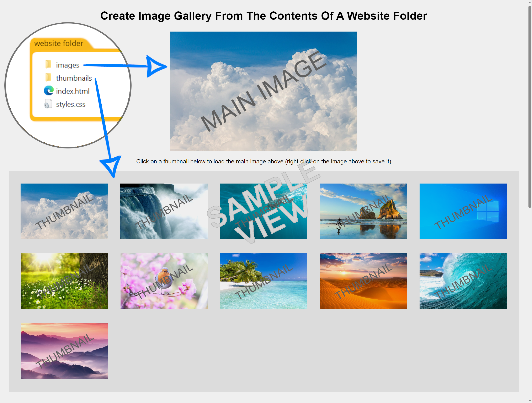
Task: Open the clouds thumbnail
Action: click(x=64, y=211)
